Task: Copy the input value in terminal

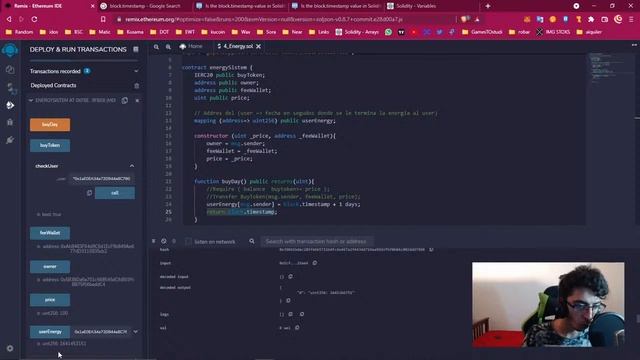Action: coord(315,263)
